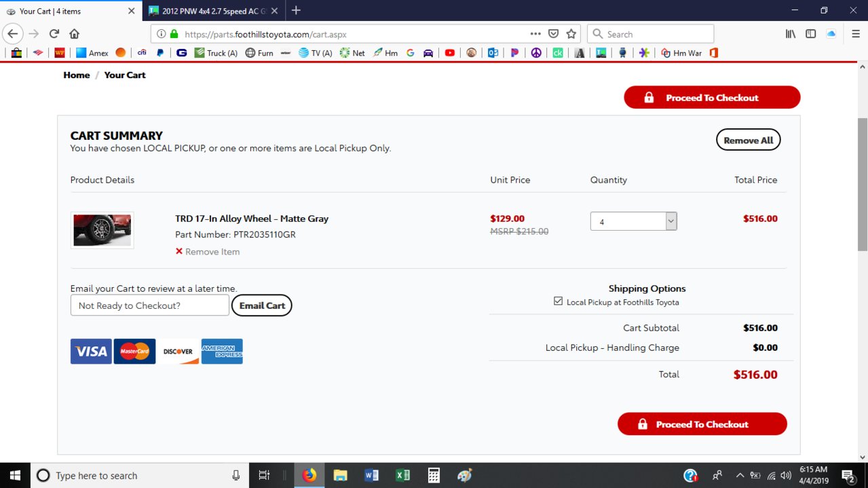Go to the Home breadcrumb link
Screen dimensions: 868x488
[x=76, y=75]
